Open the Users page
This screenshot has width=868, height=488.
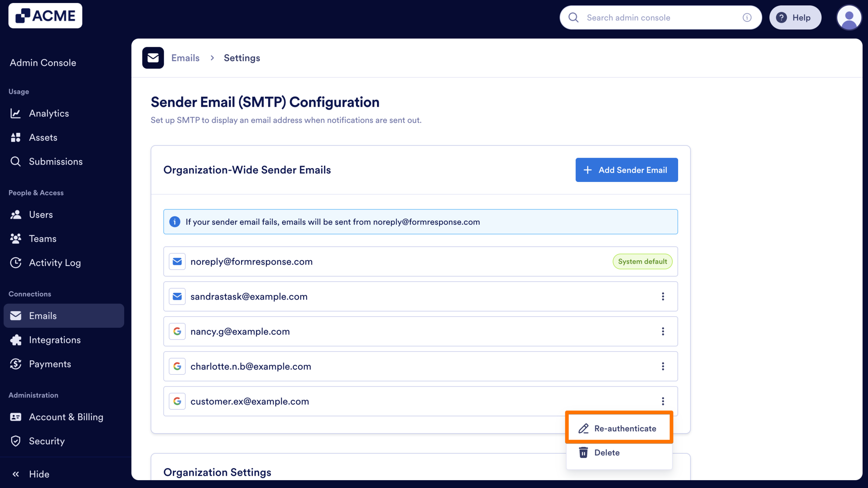tap(40, 214)
